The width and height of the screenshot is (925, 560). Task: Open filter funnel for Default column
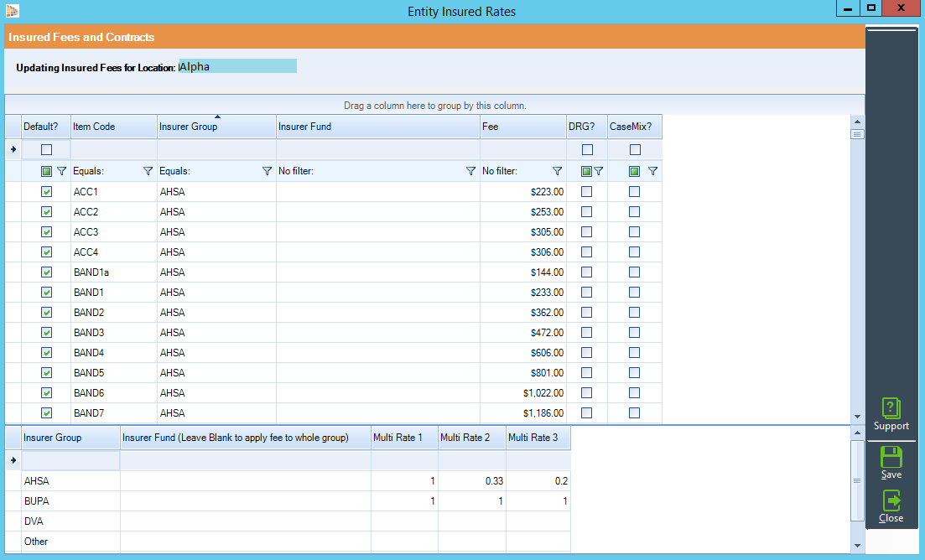(x=61, y=171)
